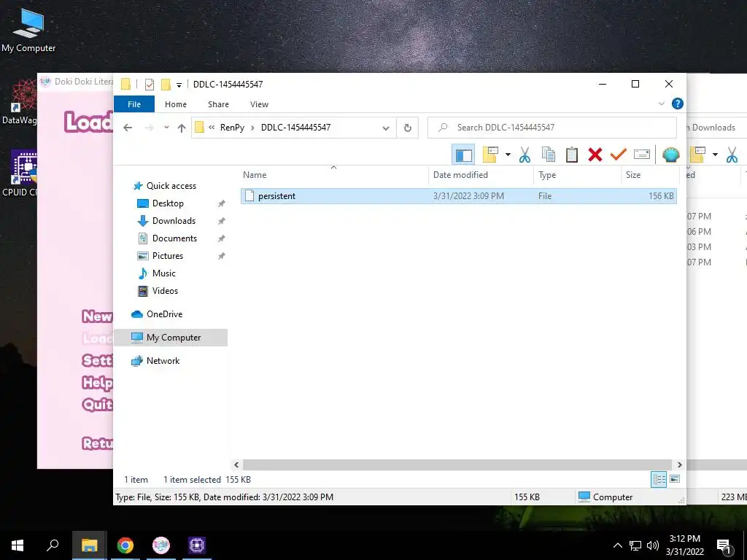
Task: Open Downloads in the navigation pane
Action: (x=174, y=221)
